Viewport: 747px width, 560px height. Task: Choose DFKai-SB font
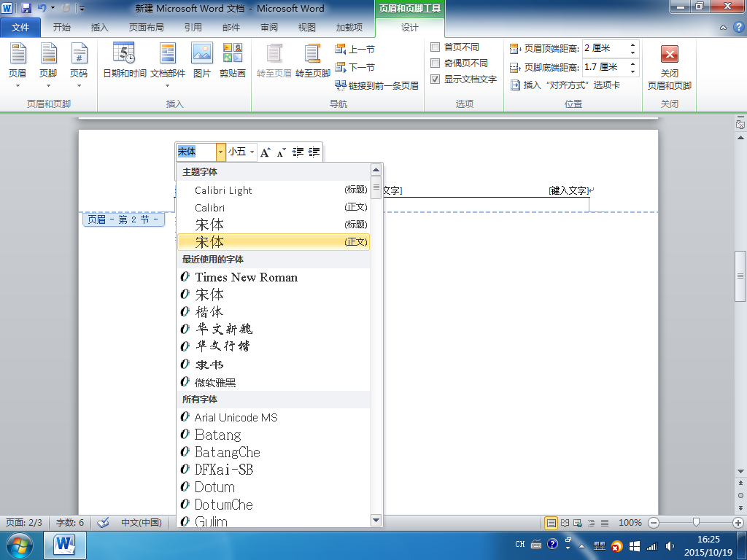[x=274, y=470]
